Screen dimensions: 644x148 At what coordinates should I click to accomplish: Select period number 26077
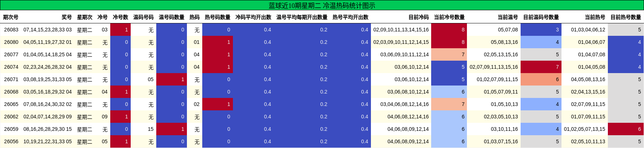click(x=11, y=54)
